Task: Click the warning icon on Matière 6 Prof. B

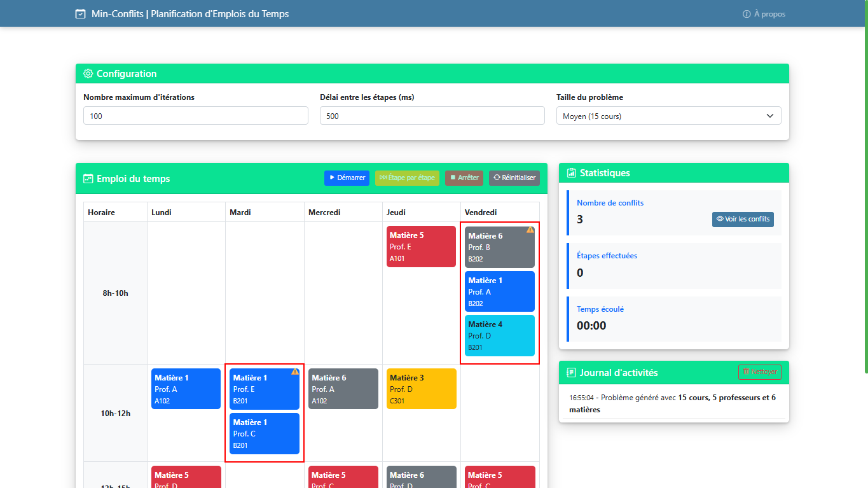Action: pos(530,230)
